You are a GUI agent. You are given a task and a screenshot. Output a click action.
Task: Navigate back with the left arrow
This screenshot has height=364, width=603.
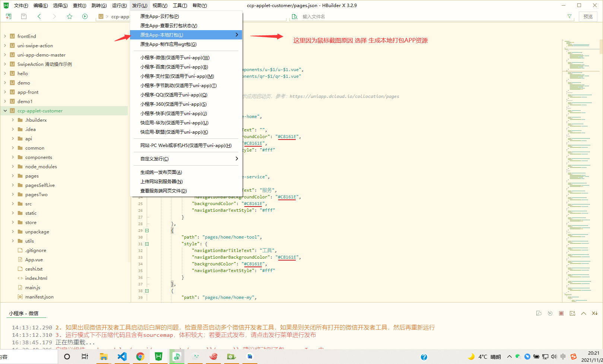(x=39, y=16)
